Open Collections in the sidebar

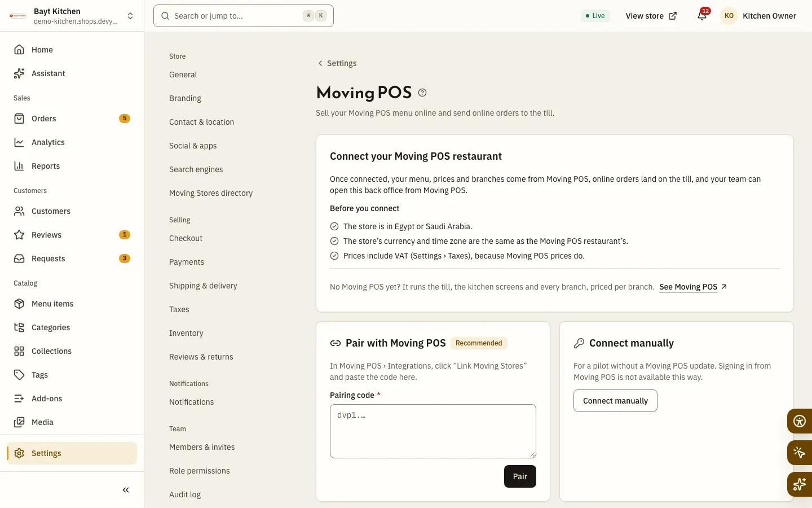point(72,351)
